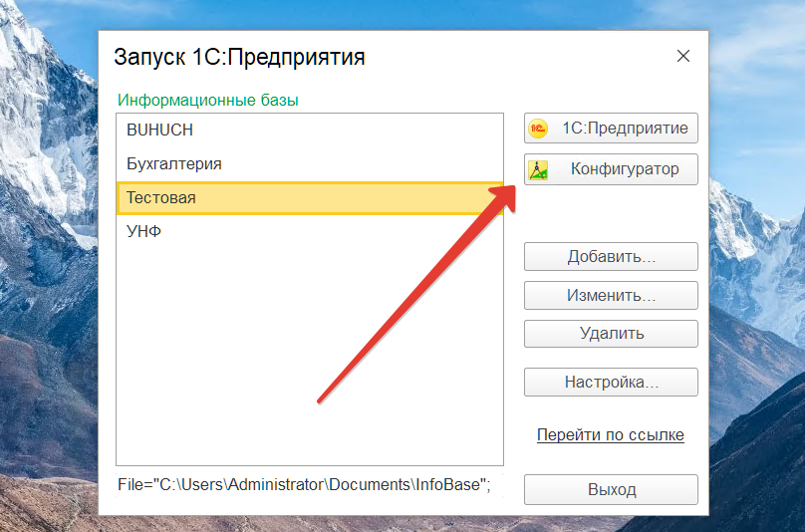Select the Бухгалтерия infobase
The height and width of the screenshot is (532, 805).
pos(310,164)
